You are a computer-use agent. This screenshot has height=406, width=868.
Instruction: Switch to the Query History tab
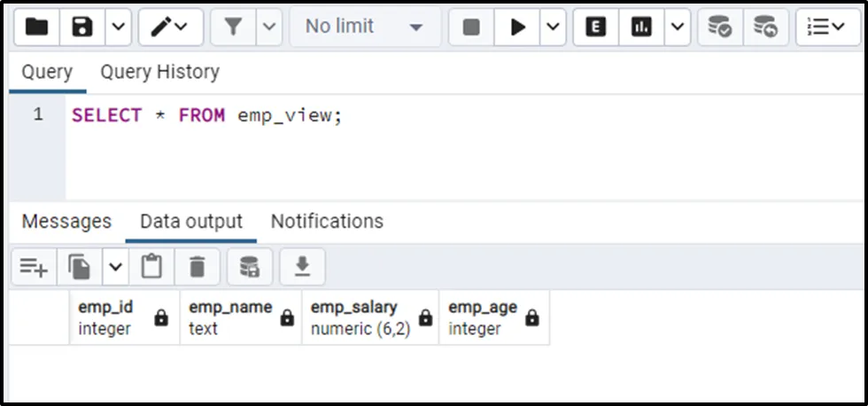click(159, 72)
